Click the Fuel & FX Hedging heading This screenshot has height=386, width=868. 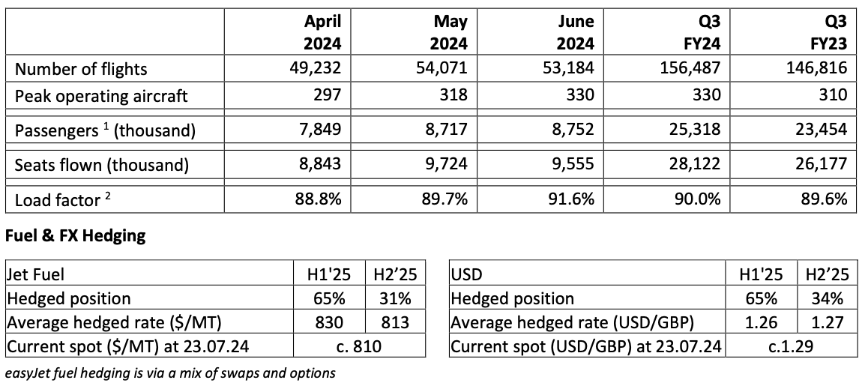pyautogui.click(x=74, y=236)
